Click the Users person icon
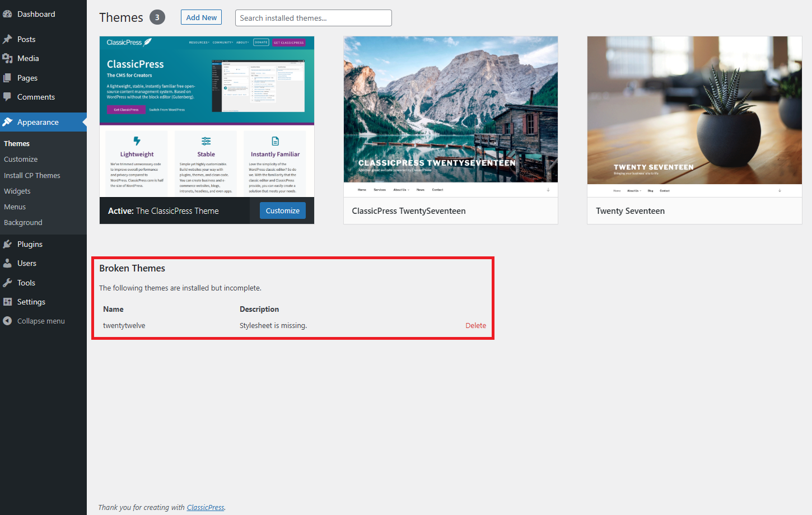The image size is (812, 515). [7, 263]
